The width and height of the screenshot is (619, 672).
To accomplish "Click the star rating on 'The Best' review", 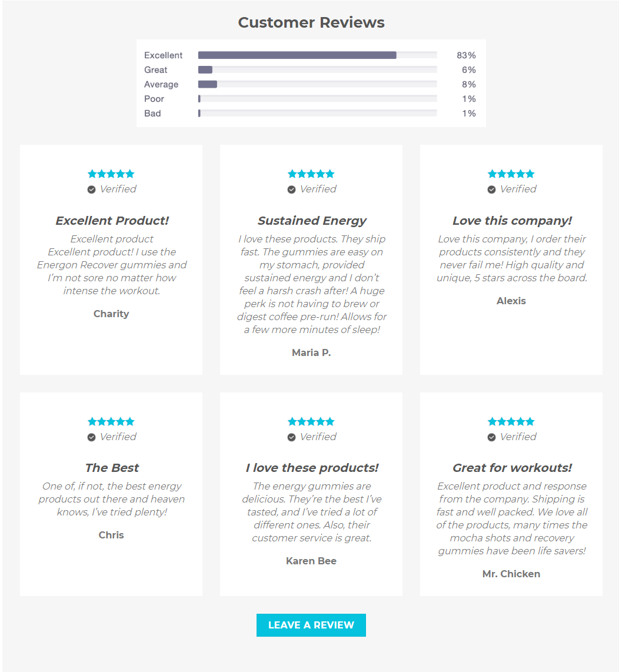I will [x=111, y=422].
